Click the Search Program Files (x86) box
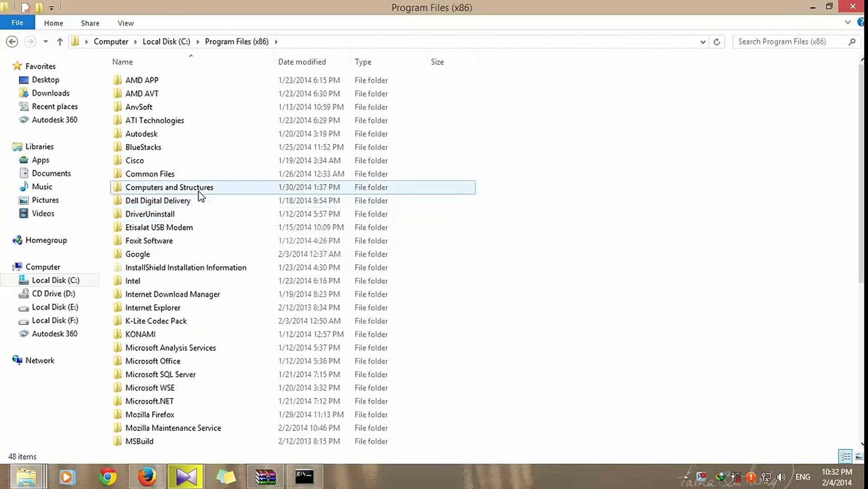Image resolution: width=868 pixels, height=489 pixels. [790, 42]
